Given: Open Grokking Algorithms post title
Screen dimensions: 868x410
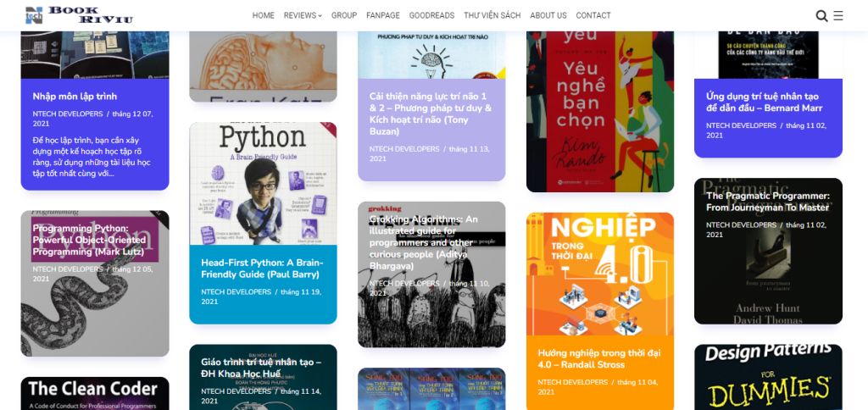Looking at the screenshot, I should [424, 243].
